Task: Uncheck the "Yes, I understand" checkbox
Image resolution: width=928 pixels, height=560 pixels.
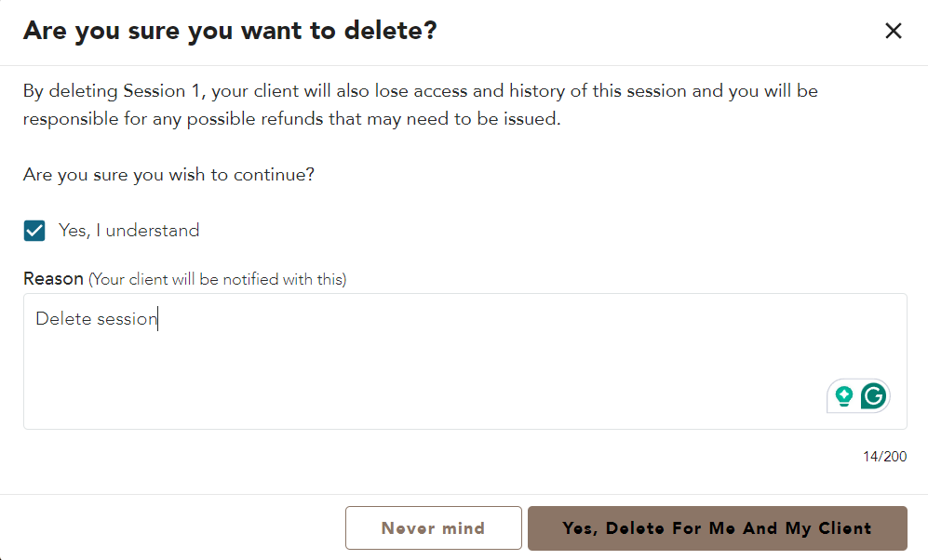Action: click(34, 231)
